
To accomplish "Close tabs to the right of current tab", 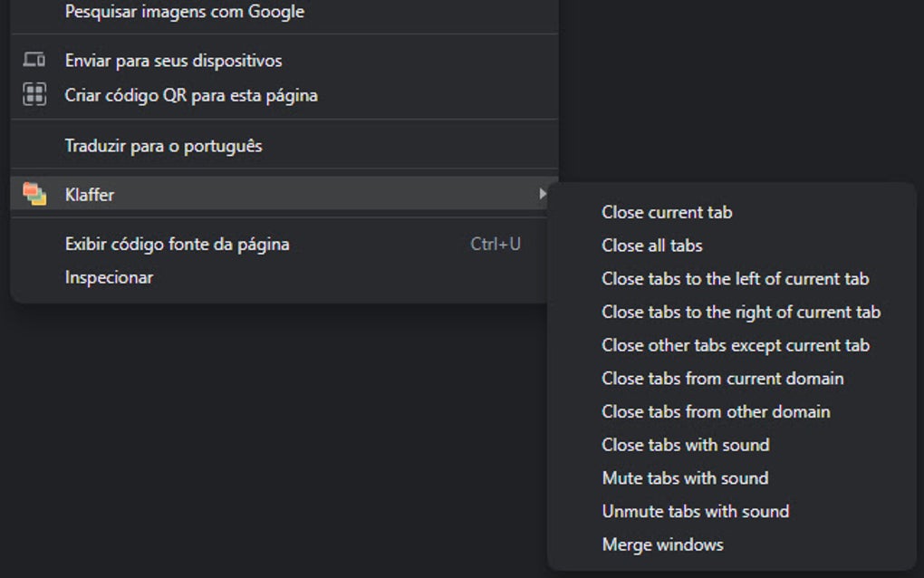I will (740, 312).
